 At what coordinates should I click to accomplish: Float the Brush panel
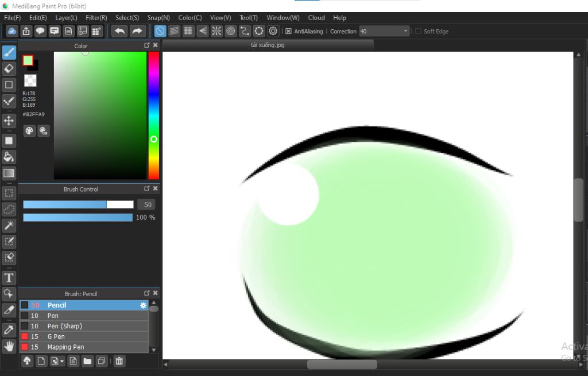[146, 293]
